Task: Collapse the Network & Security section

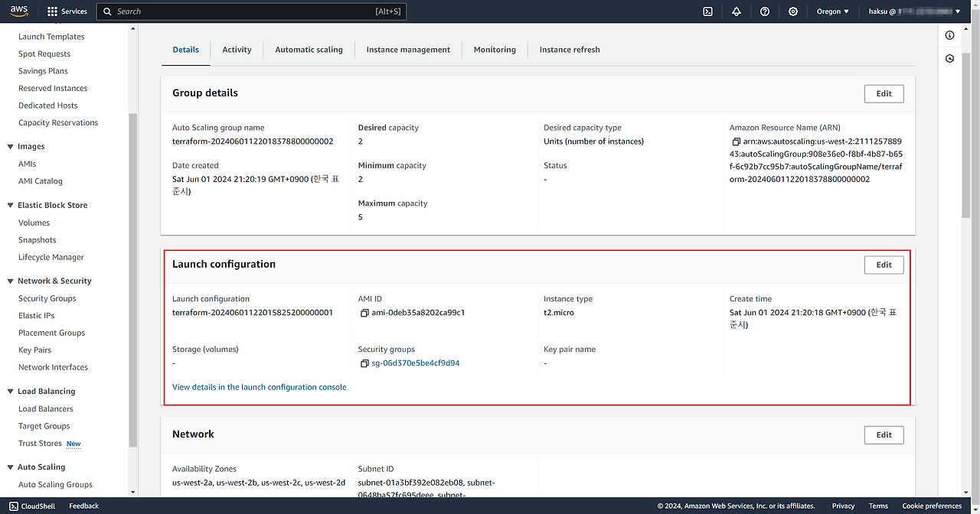Action: [x=11, y=281]
